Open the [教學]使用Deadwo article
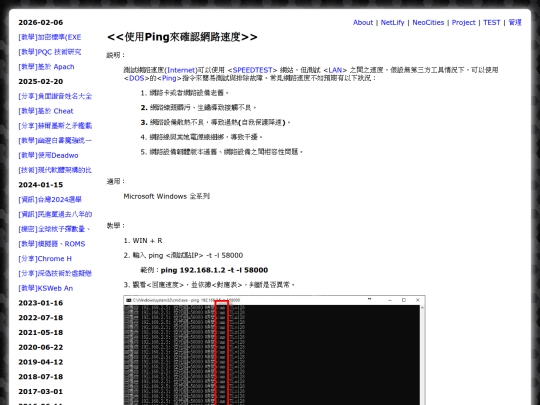The width and height of the screenshot is (540, 405). (48, 155)
